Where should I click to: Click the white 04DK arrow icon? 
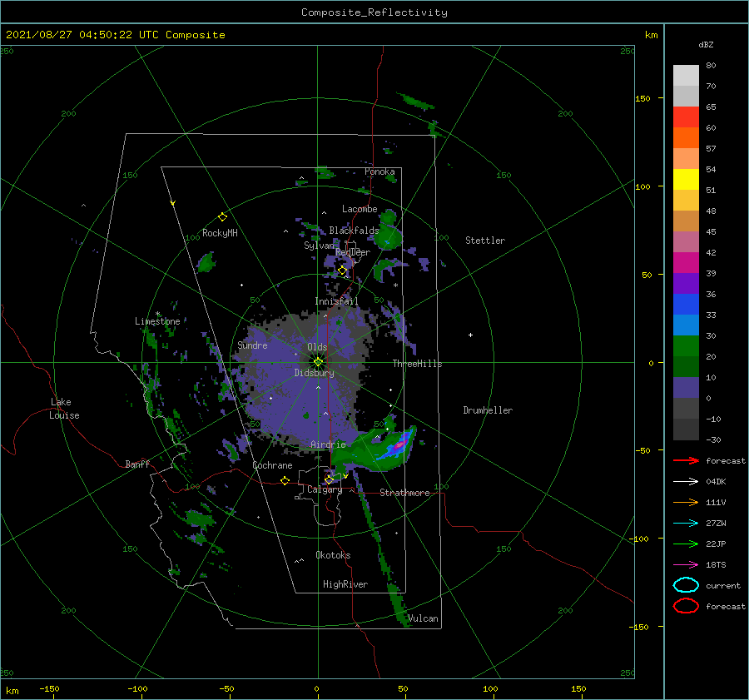tap(686, 482)
